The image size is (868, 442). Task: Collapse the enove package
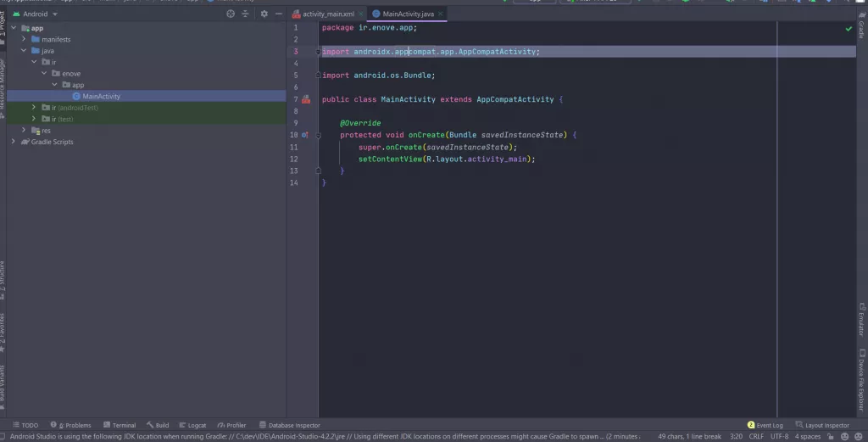click(44, 73)
